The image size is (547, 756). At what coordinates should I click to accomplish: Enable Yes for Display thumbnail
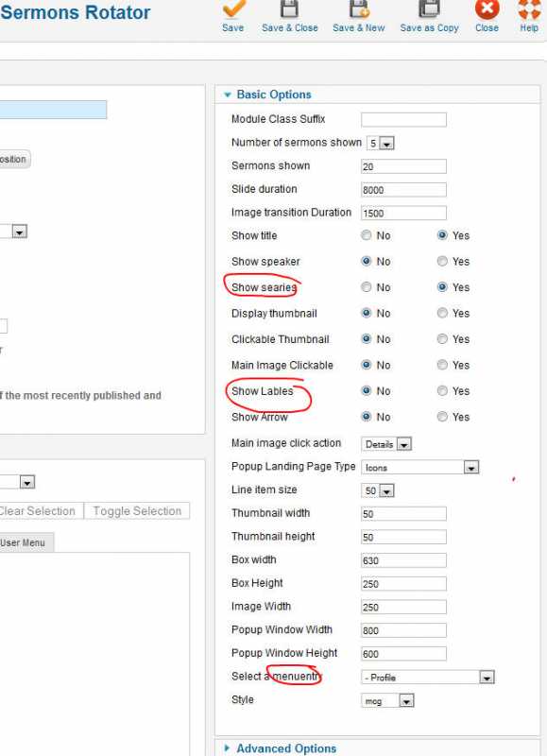point(442,313)
